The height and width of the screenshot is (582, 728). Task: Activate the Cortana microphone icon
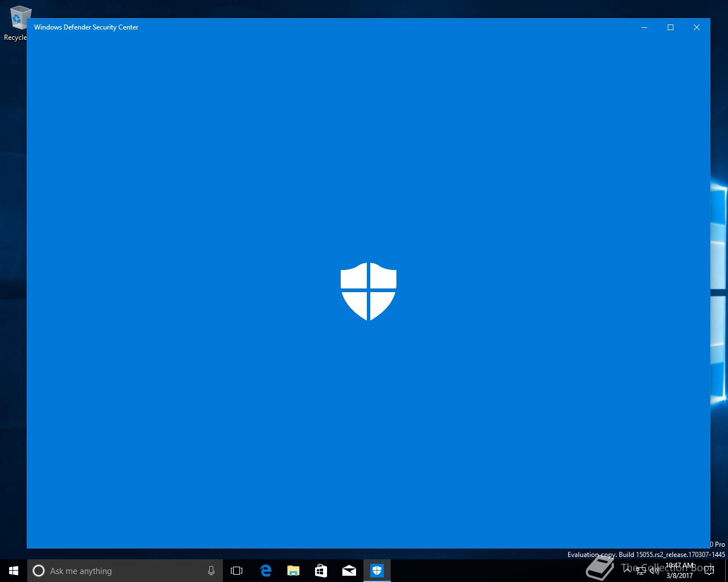coord(211,571)
